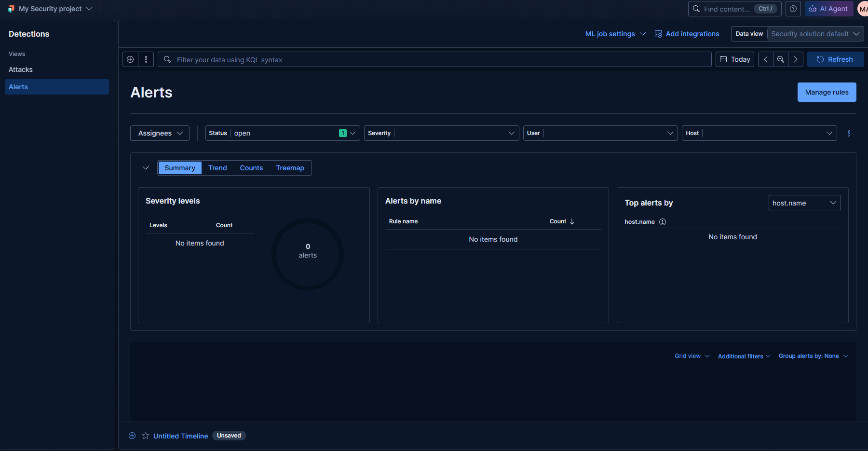Click the search magnifier in KQL bar

167,59
